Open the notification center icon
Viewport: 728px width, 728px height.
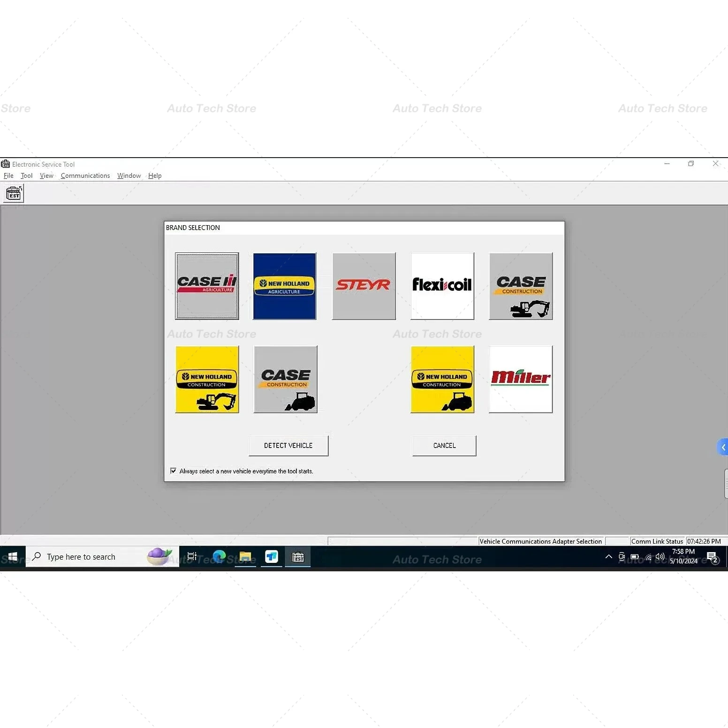coord(713,557)
